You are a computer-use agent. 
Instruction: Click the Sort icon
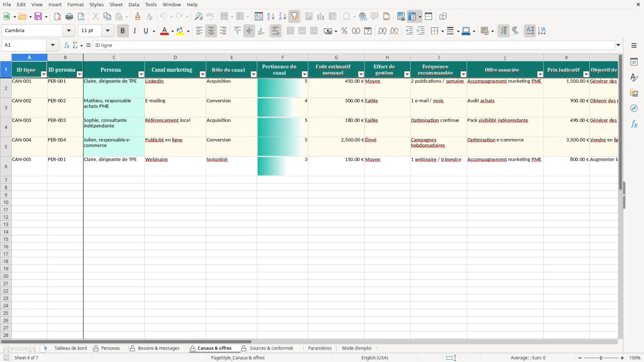[x=259, y=17]
